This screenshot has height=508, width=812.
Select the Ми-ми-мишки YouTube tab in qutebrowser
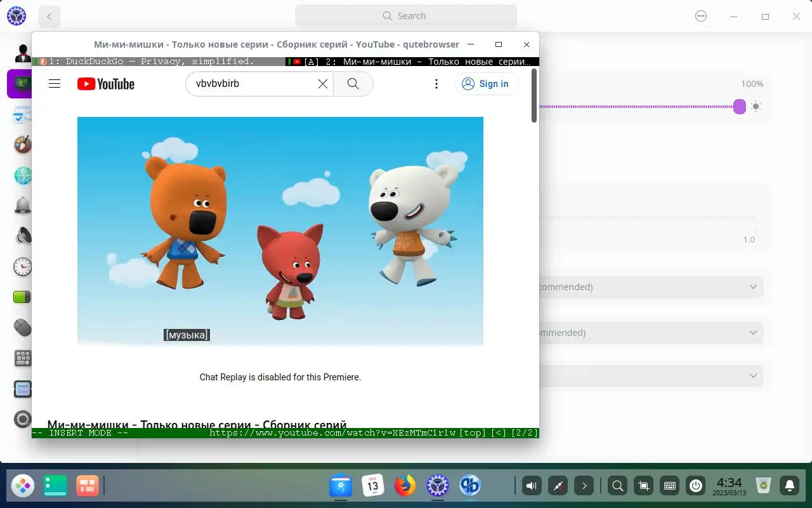click(x=412, y=62)
